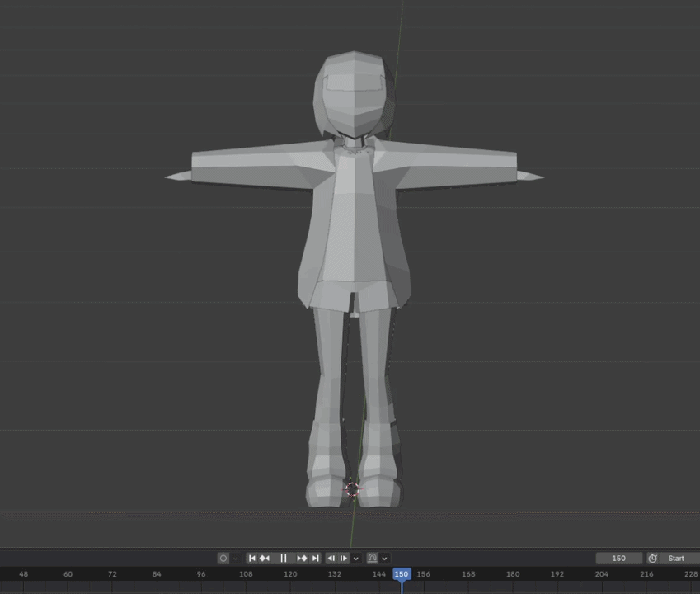Click the blue playhead marker at 150

tap(402, 574)
